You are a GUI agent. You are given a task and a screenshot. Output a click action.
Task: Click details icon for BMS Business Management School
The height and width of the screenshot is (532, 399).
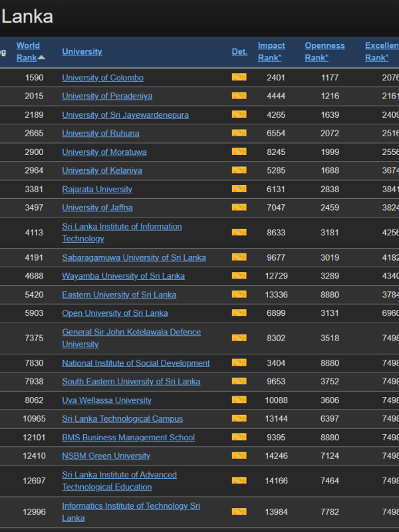(x=239, y=437)
